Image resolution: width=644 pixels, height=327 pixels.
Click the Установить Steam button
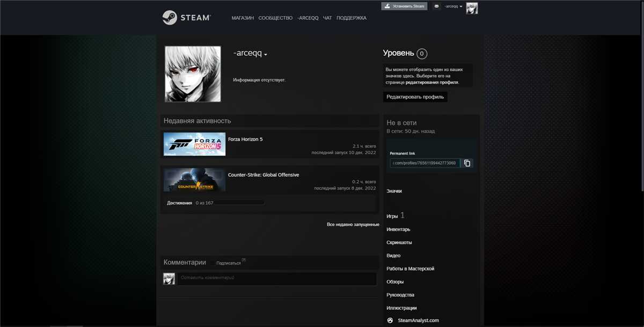coord(404,6)
